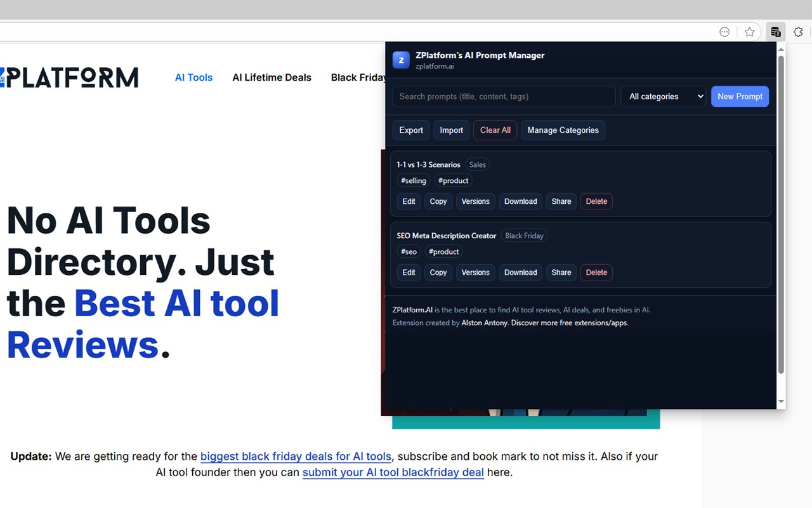This screenshot has width=812, height=508.
Task: Download the SEO Meta Description Creator prompt
Action: tap(521, 272)
